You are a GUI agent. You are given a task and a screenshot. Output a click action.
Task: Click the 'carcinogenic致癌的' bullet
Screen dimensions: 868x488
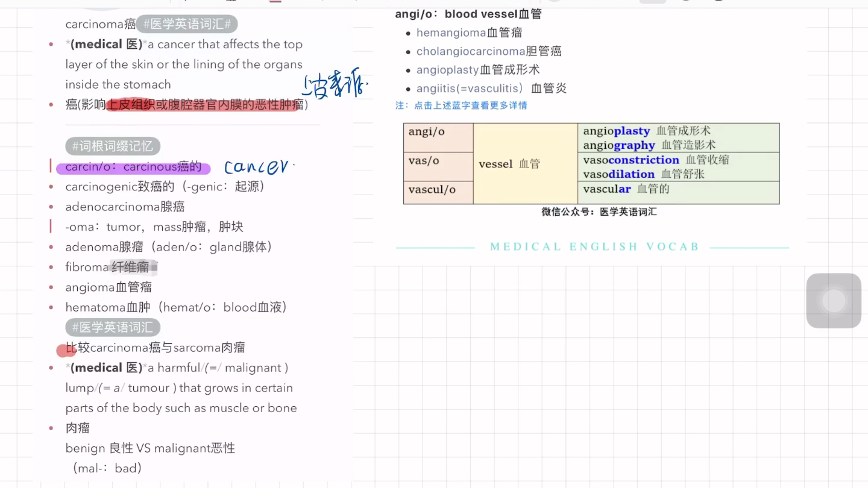[x=165, y=187]
